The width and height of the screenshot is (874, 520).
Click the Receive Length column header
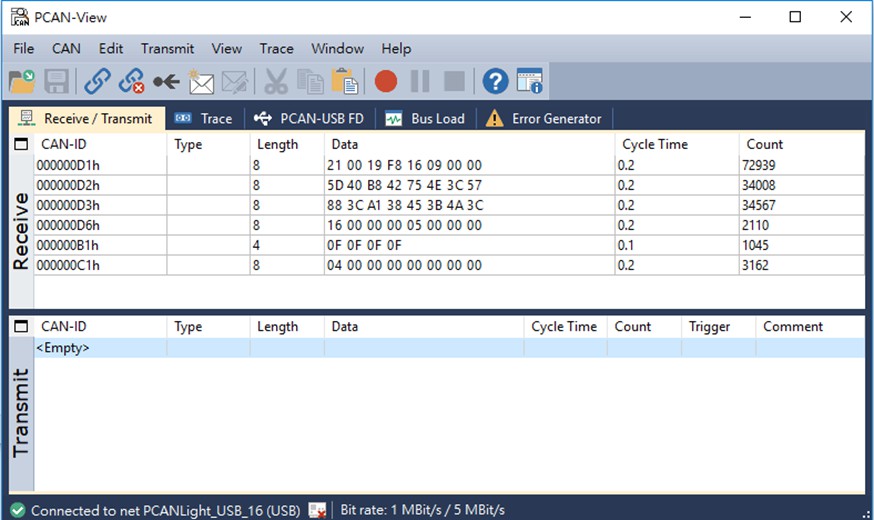tap(287, 144)
